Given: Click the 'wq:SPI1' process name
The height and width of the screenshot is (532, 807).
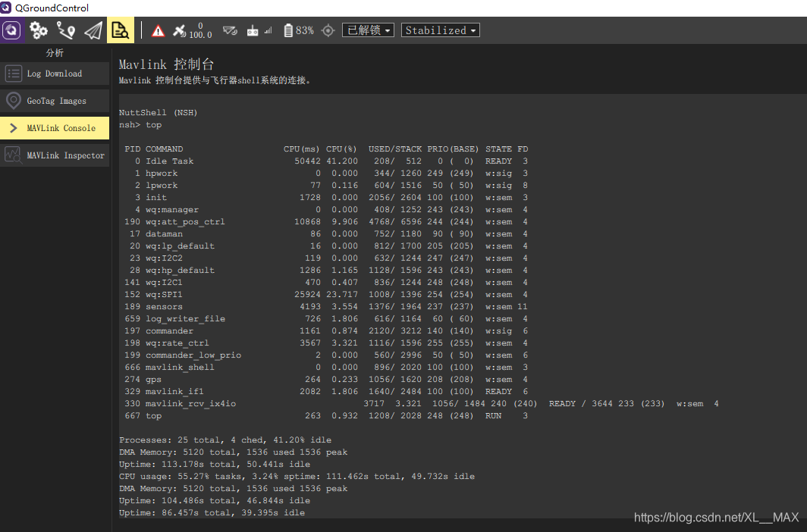Looking at the screenshot, I should pos(164,295).
